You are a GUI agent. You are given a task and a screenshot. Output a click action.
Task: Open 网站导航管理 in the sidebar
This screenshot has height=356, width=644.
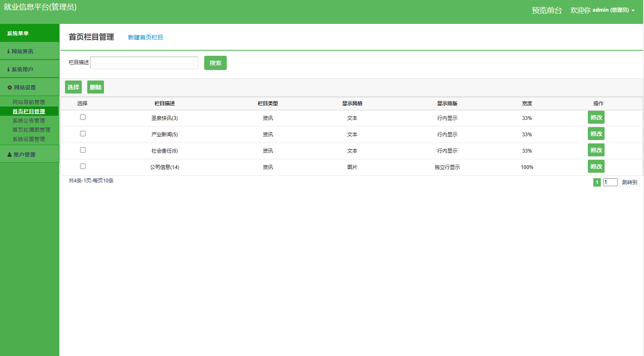coord(29,102)
